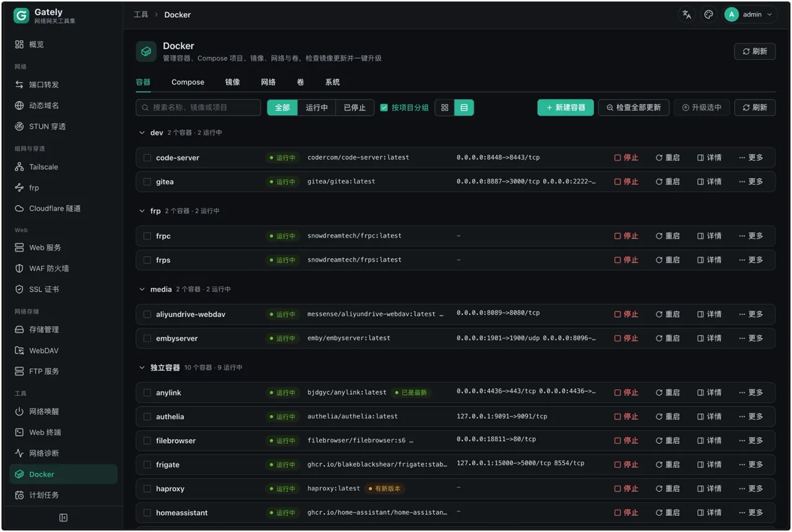Open the admin account dropdown
Screen dimensions: 792x532
click(x=750, y=14)
